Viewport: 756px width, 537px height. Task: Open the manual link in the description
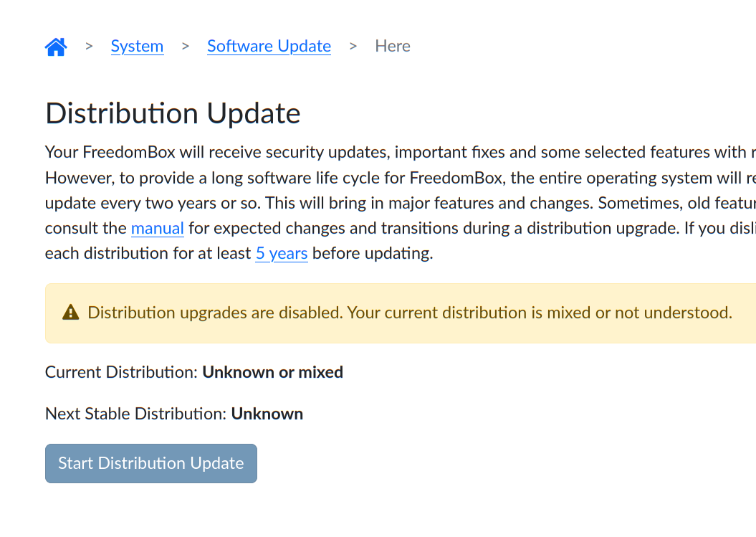coord(157,229)
